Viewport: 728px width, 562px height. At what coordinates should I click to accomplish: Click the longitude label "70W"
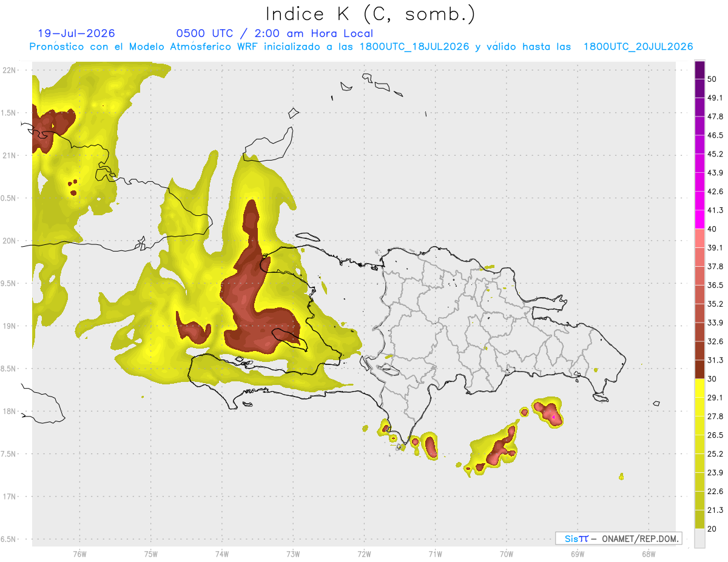coord(506,554)
